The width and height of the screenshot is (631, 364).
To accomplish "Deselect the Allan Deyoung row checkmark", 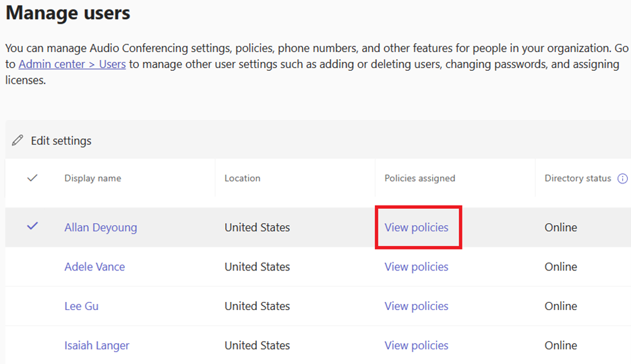I will coord(32,227).
